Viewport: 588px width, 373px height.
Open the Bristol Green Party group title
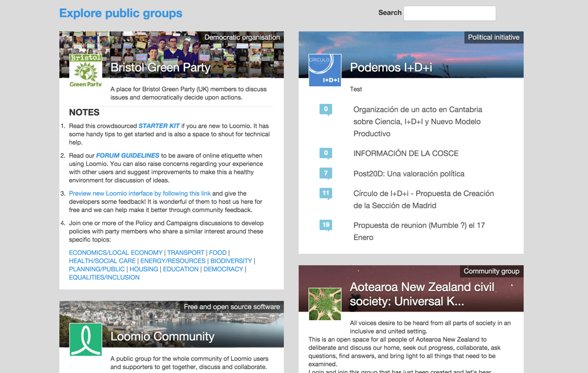[160, 68]
